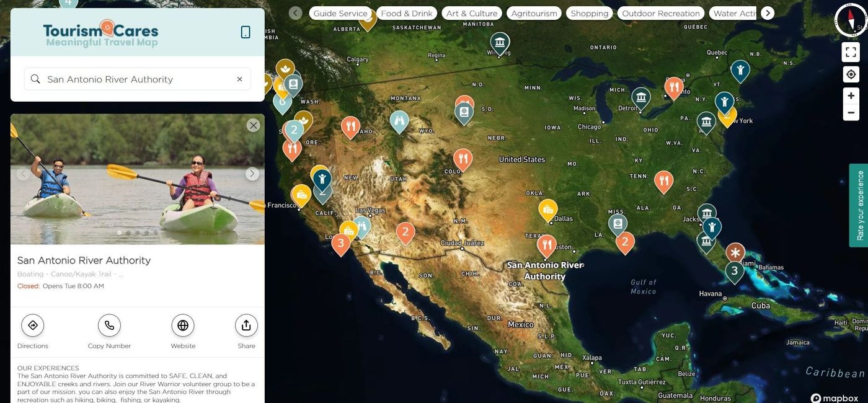The width and height of the screenshot is (868, 403).
Task: Click the Directions icon button
Action: (33, 325)
